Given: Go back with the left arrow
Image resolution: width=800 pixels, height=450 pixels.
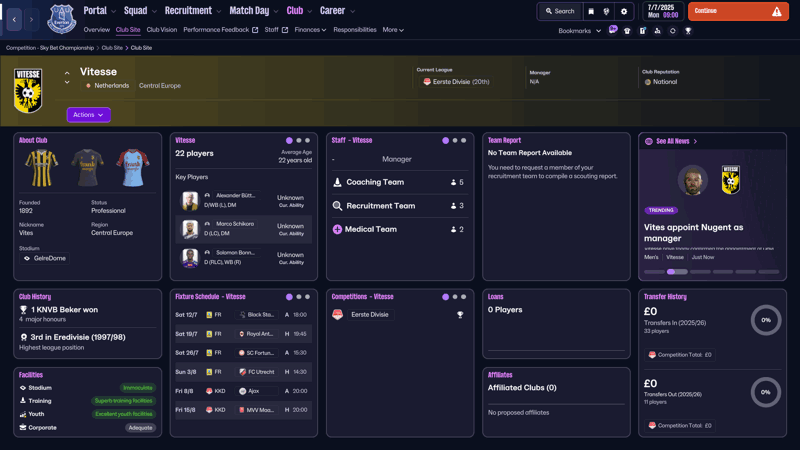Looking at the screenshot, I should [x=14, y=20].
